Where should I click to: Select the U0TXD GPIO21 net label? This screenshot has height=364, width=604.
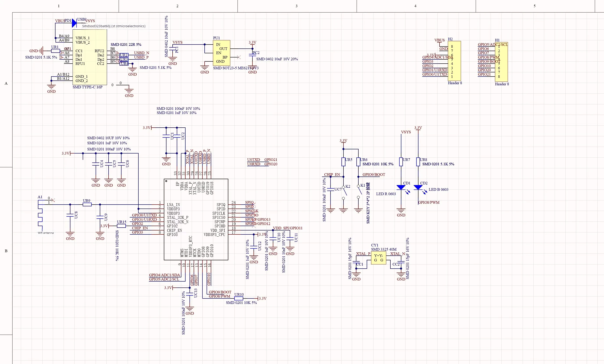262,160
